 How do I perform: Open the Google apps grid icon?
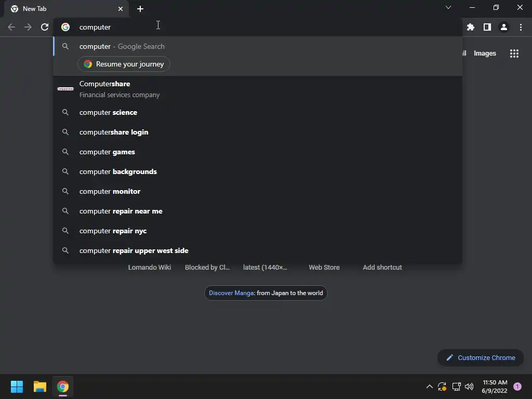coord(514,54)
